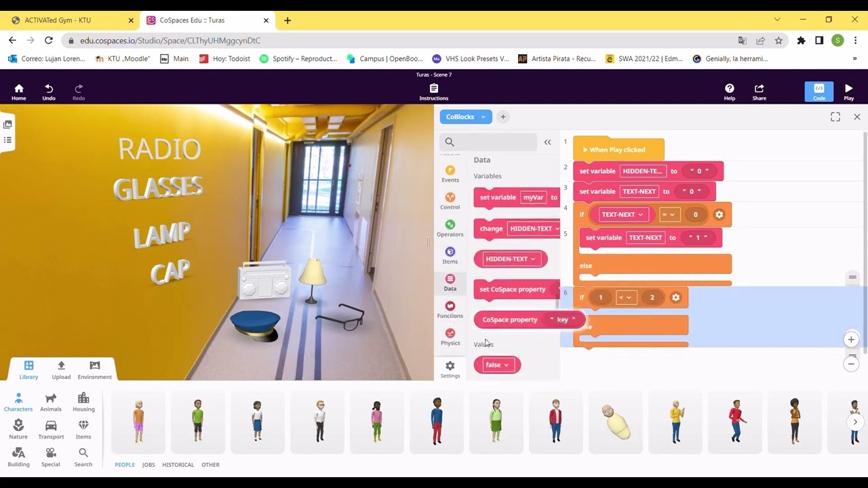Open CoBlocks Settings
The image size is (868, 488).
tap(450, 369)
